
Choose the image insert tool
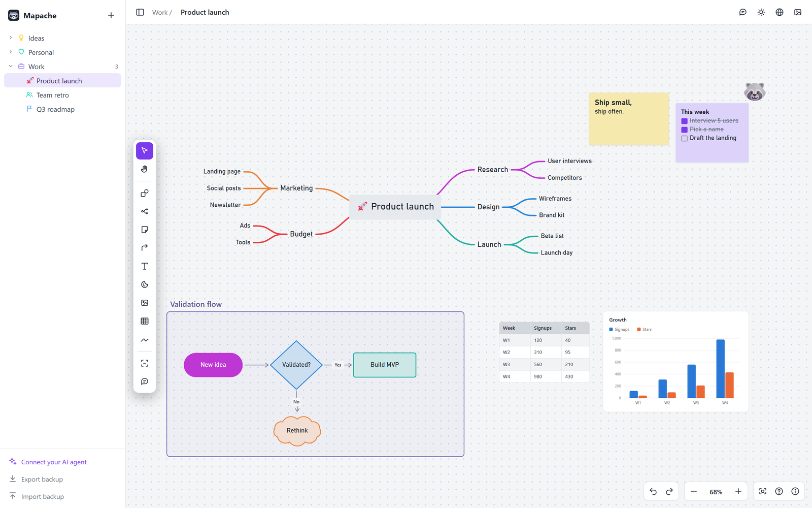tap(145, 303)
